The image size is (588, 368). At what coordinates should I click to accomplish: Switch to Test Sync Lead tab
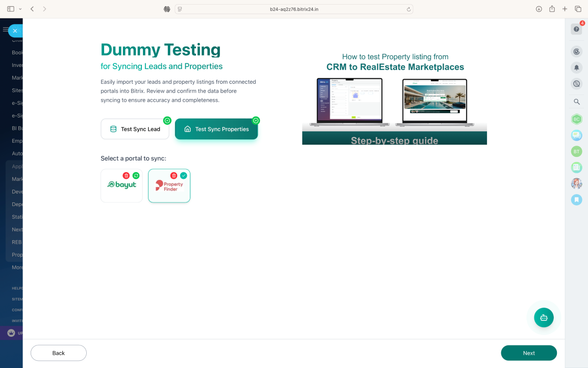[135, 129]
